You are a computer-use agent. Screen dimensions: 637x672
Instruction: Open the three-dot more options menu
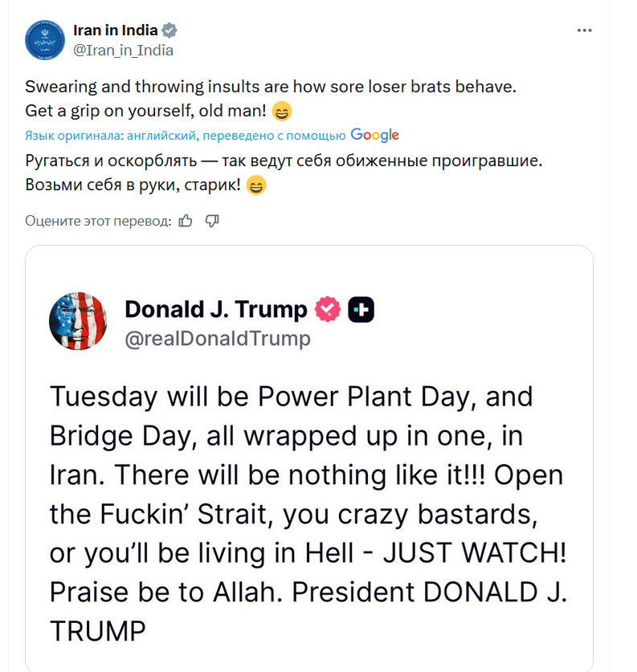[x=584, y=31]
